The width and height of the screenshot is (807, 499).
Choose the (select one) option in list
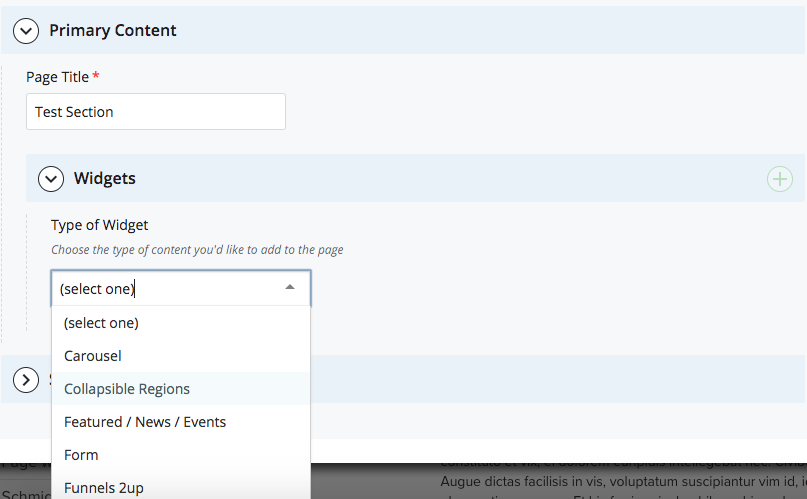[181, 323]
